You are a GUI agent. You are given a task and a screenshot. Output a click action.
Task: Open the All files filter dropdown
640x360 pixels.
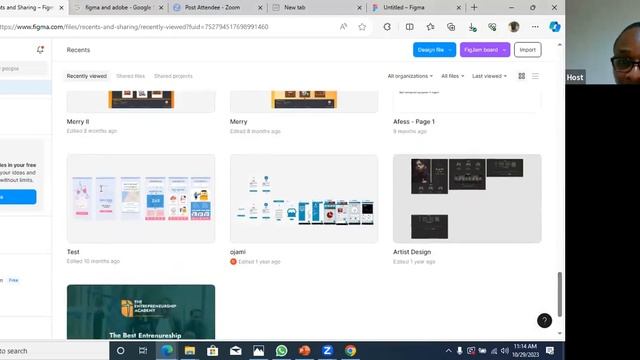(452, 76)
